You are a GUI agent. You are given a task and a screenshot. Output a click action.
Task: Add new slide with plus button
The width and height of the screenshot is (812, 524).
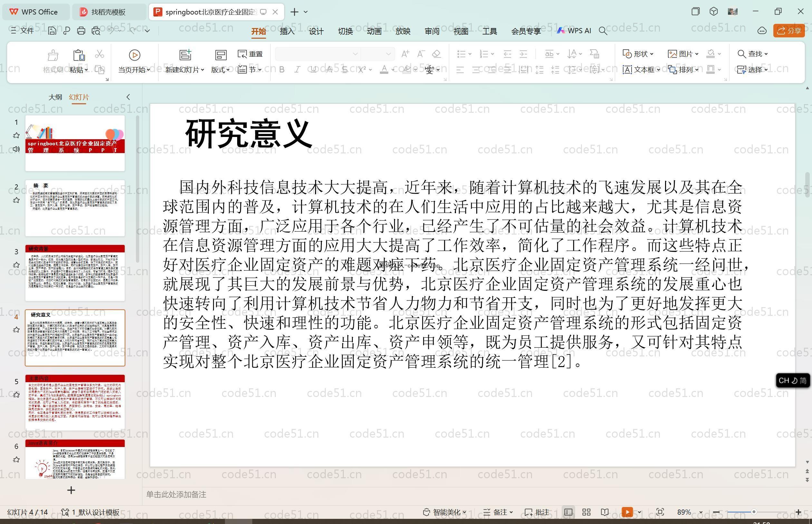(71, 490)
